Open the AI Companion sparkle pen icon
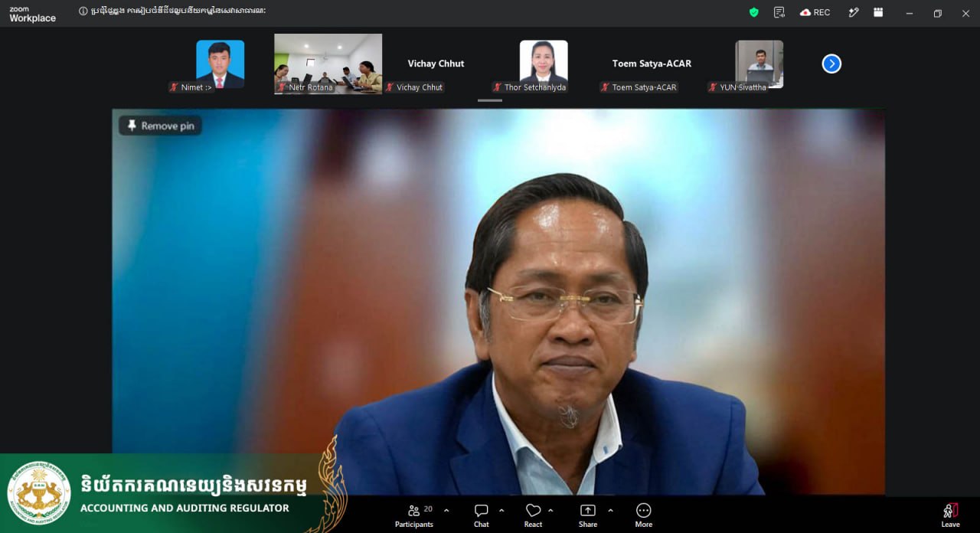980x533 pixels. click(x=854, y=12)
